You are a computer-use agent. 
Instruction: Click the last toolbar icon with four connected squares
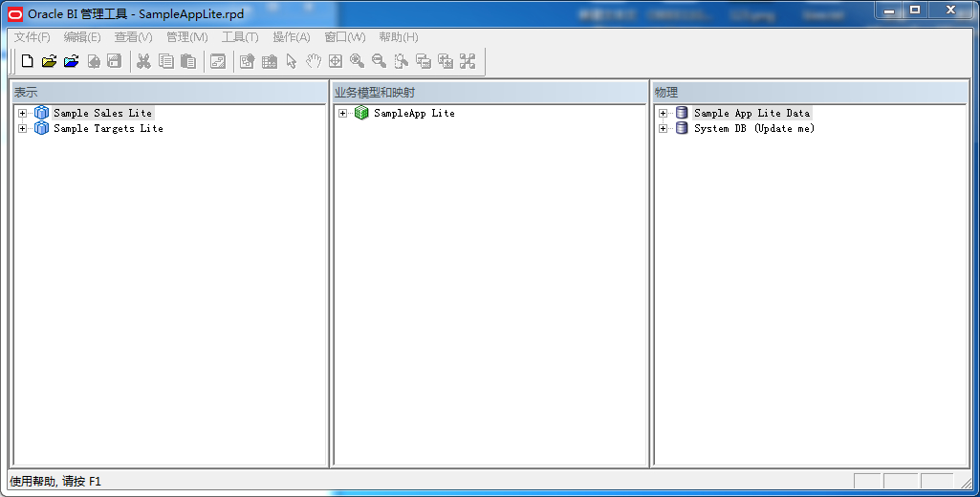(468, 60)
